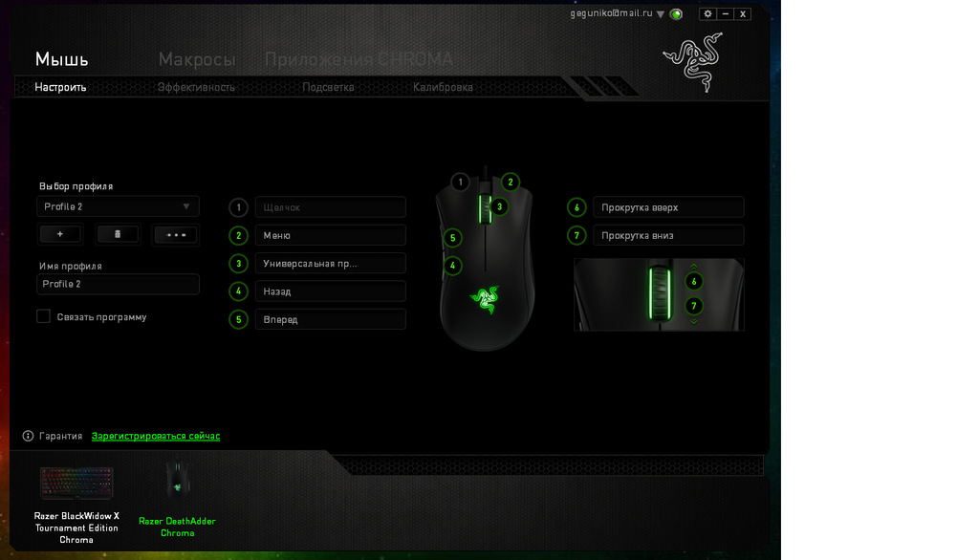The image size is (979, 560).
Task: Select Razer BlackWidow X keyboard thumbnail
Action: point(76,484)
